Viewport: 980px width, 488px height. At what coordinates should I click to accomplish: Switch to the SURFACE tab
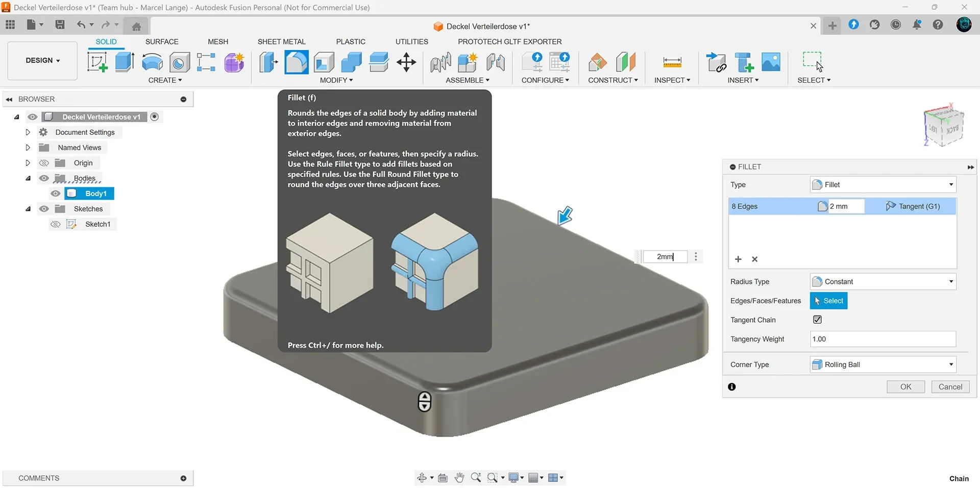click(x=162, y=42)
